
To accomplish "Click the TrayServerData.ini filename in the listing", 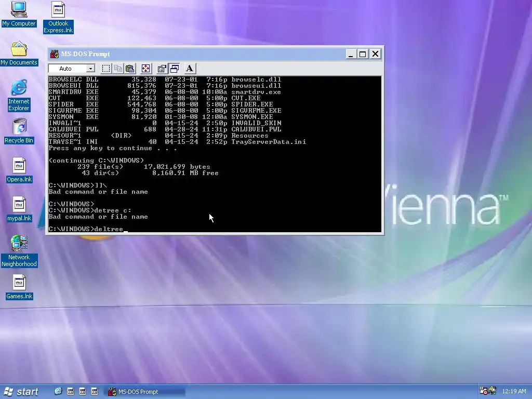I will tap(269, 142).
